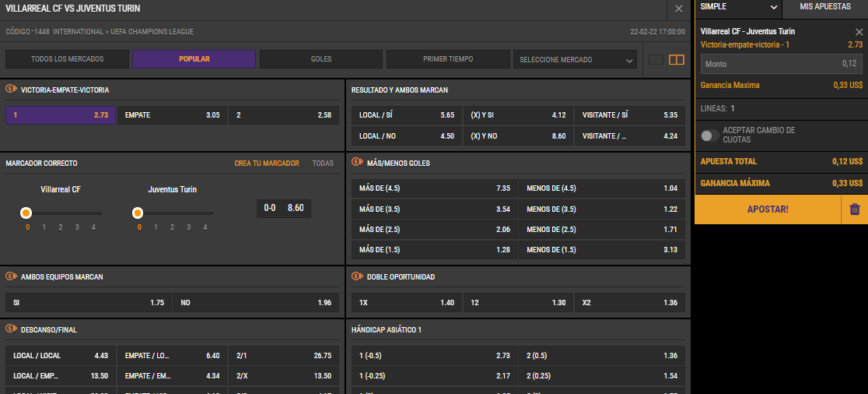This screenshot has width=868, height=394.
Task: Pick double chance X2 at 1.36
Action: pyautogui.click(x=629, y=303)
